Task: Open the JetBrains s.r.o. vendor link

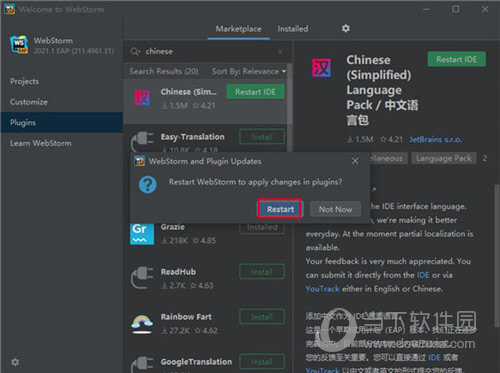Action: (436, 139)
